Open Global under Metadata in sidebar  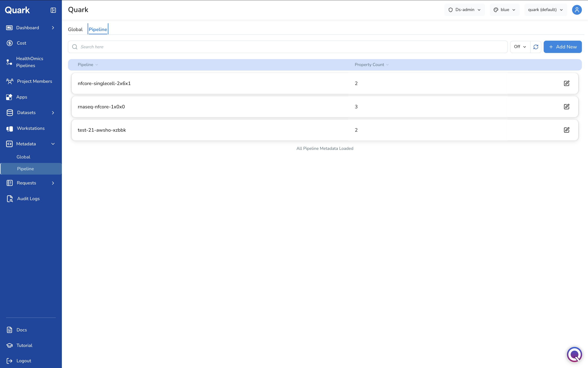23,157
